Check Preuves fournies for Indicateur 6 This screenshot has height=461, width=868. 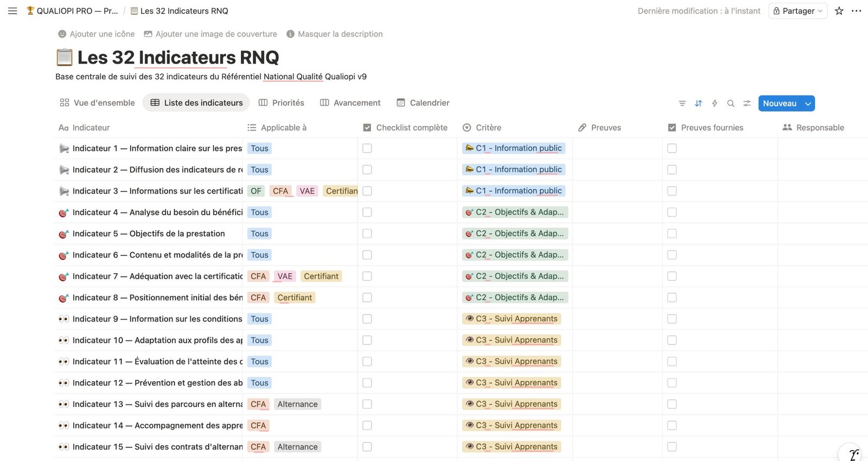tap(672, 255)
